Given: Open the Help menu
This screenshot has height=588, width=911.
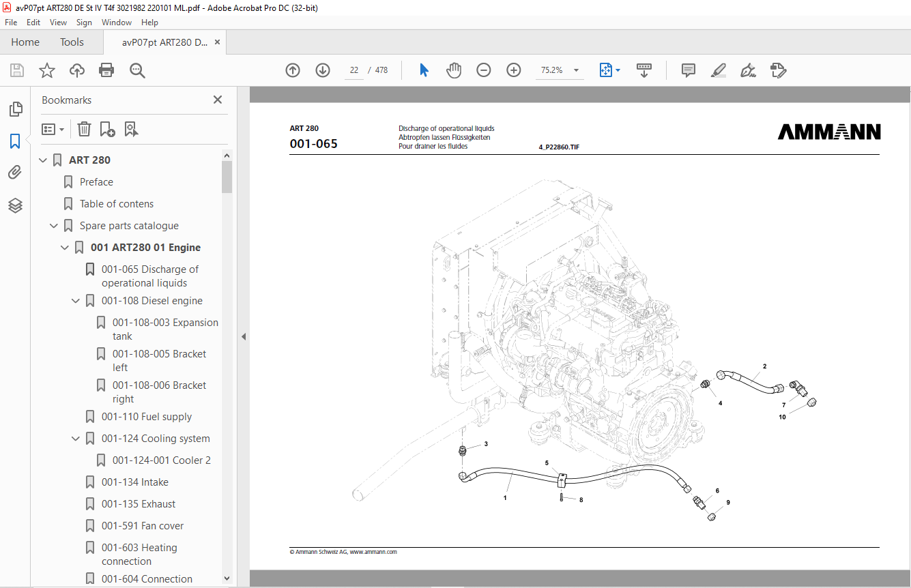Looking at the screenshot, I should click(149, 23).
